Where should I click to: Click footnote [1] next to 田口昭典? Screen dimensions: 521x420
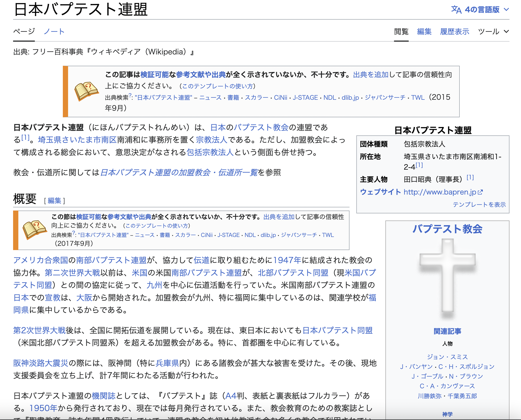[x=470, y=178]
